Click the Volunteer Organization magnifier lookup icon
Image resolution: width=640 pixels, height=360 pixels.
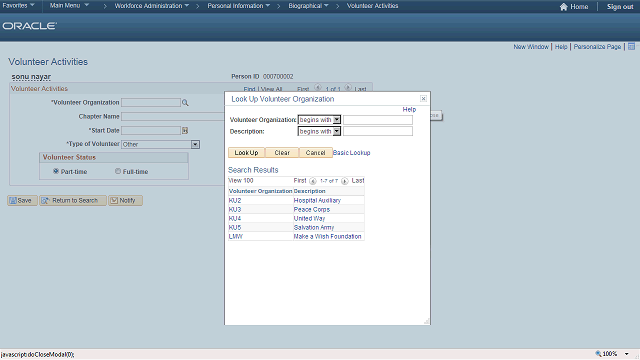(x=185, y=103)
